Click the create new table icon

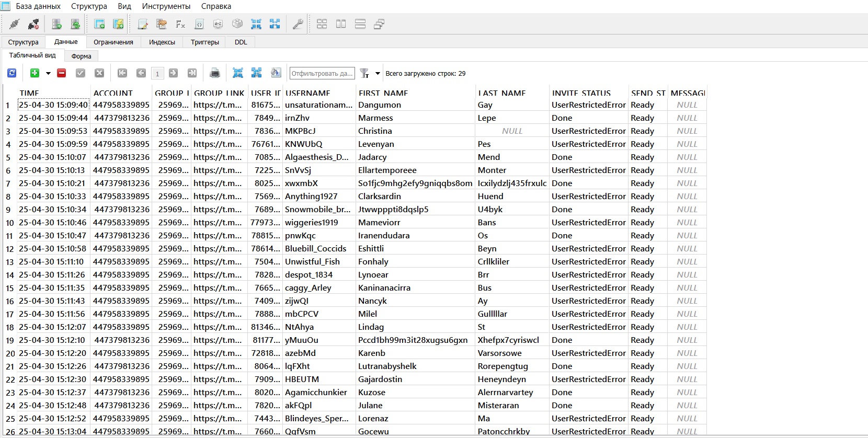click(x=99, y=24)
